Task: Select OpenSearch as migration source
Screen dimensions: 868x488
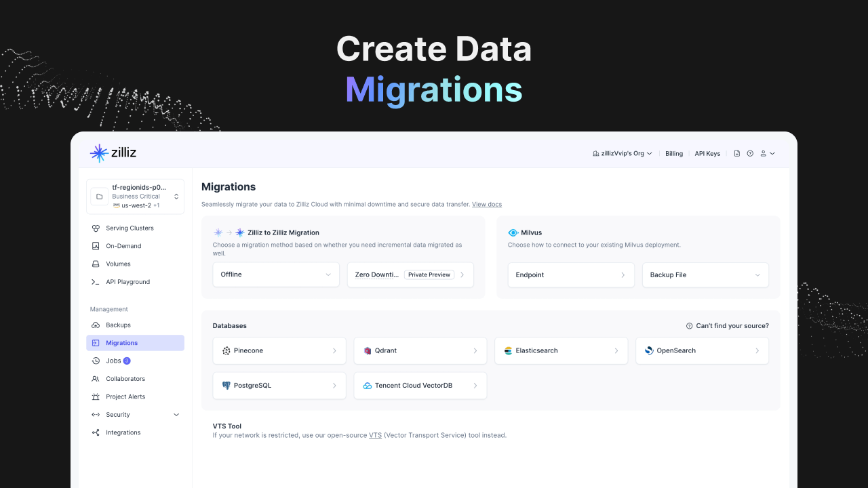Action: (x=703, y=350)
